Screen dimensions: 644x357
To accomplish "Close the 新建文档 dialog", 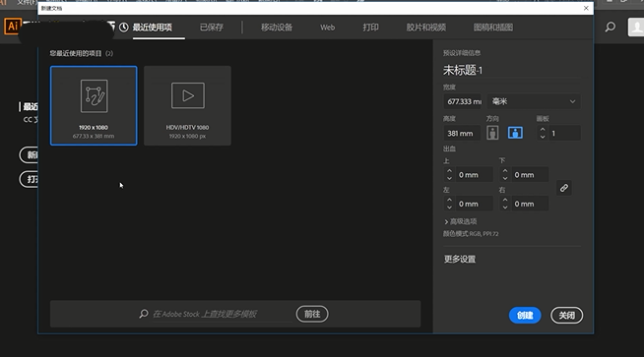I will (586, 8).
